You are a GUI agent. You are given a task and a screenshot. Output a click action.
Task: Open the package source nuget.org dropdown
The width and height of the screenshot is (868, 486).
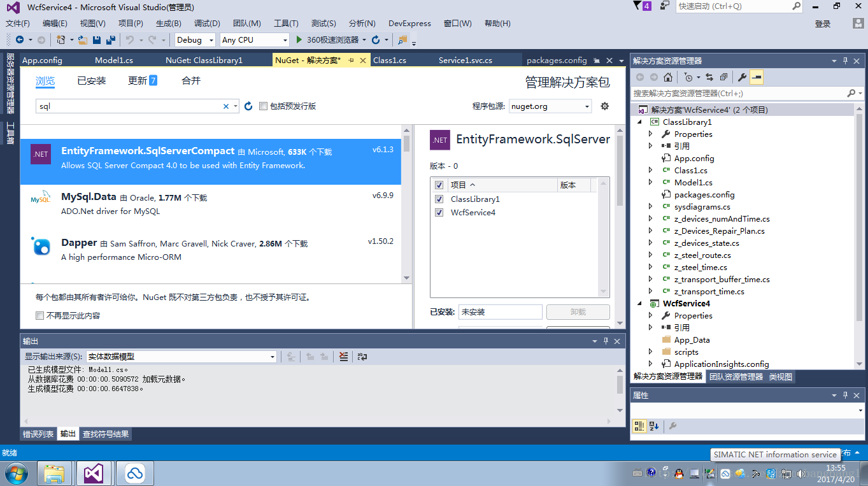pos(550,106)
